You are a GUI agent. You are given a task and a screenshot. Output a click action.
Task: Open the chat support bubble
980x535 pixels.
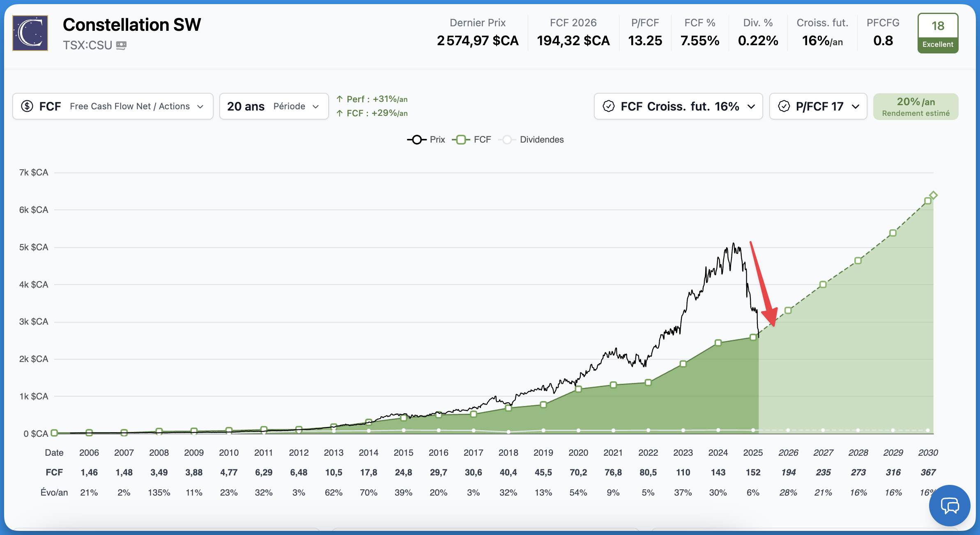pos(949,505)
